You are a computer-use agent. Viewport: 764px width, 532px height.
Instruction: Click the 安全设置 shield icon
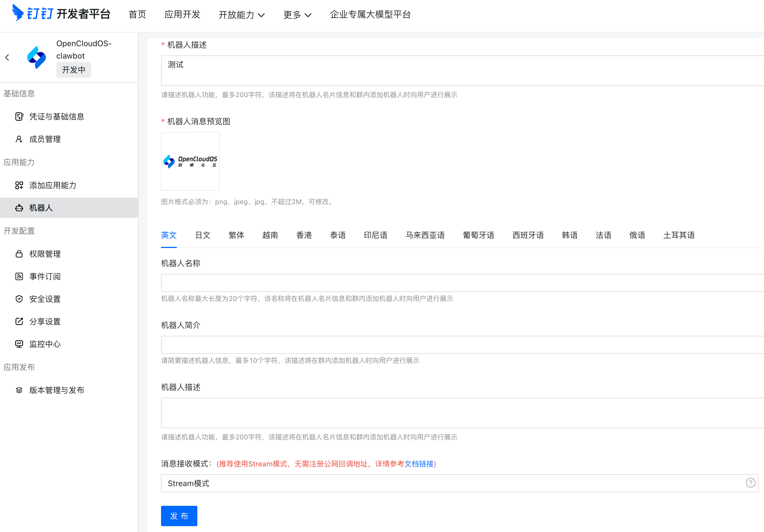click(x=19, y=299)
